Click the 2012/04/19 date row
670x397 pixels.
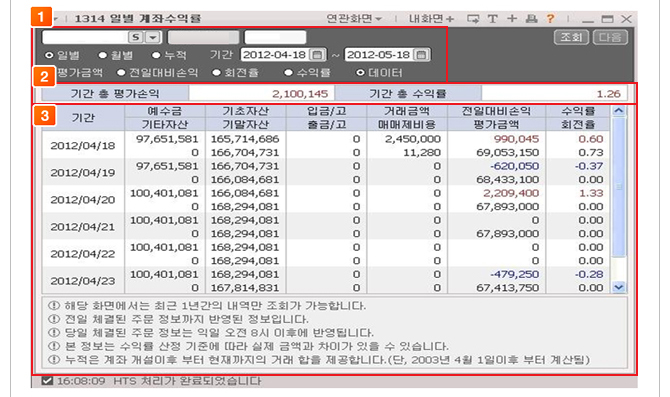coord(83,172)
